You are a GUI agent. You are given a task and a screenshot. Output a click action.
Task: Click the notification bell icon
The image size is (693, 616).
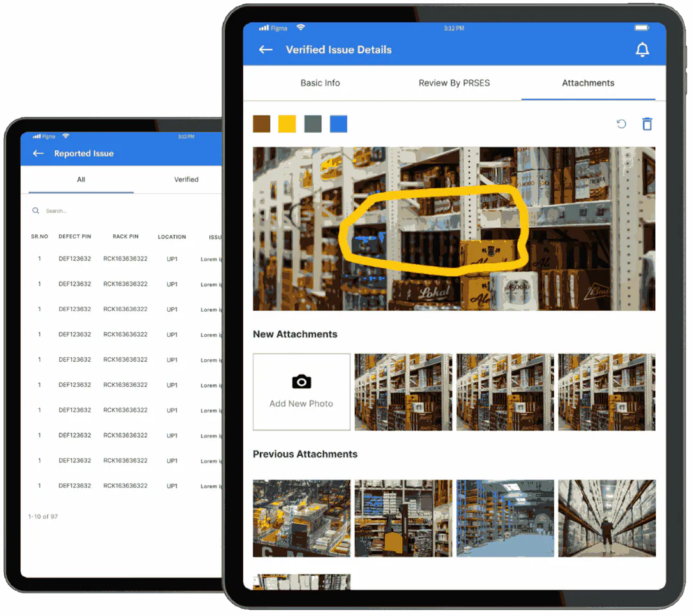point(642,50)
